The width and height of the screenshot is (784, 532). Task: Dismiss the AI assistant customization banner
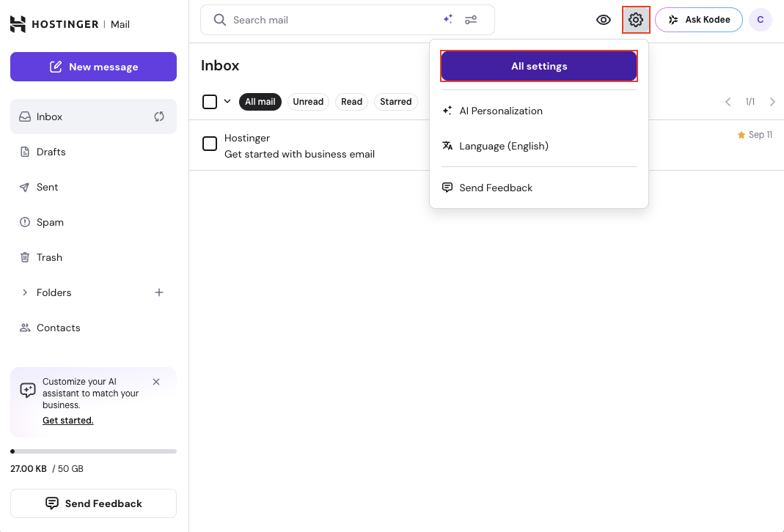point(156,382)
